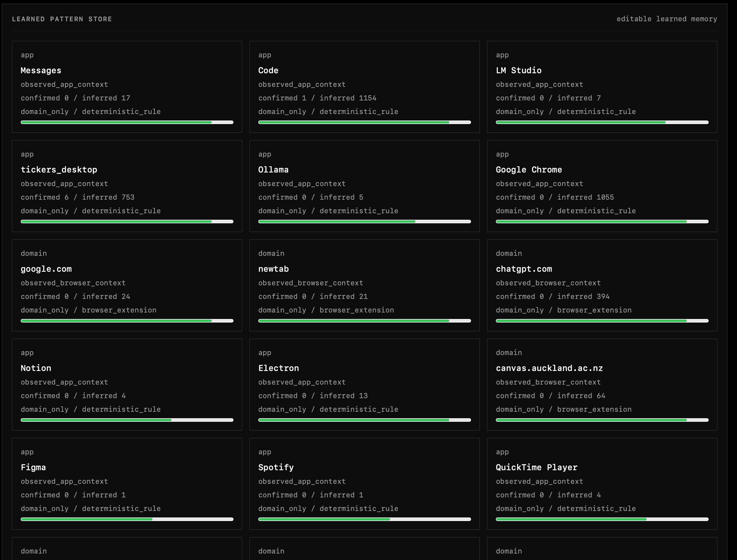The width and height of the screenshot is (737, 560).
Task: Click "domain_only / browser_extension" under canvas.auckland.ac.nz
Action: (564, 409)
